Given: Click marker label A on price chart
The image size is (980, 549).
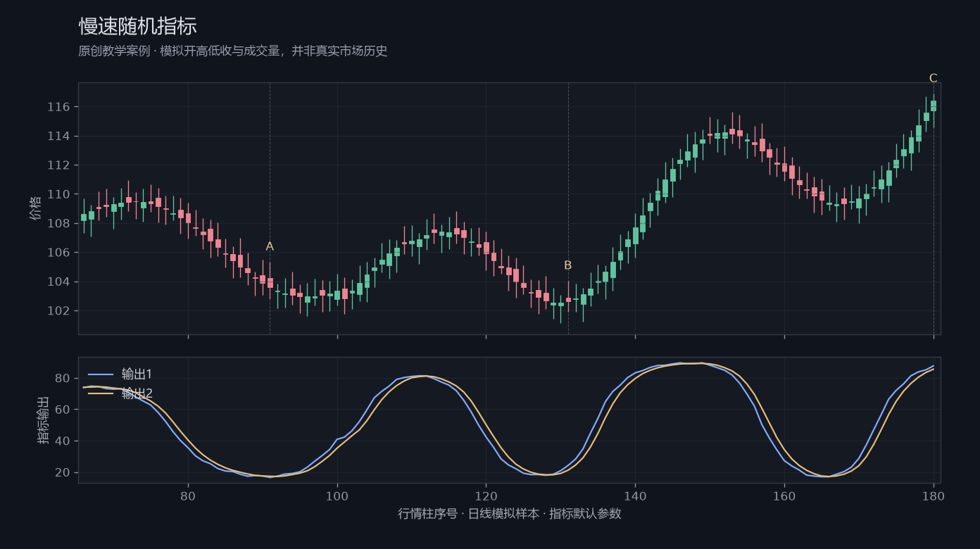Looking at the screenshot, I should coord(270,246).
